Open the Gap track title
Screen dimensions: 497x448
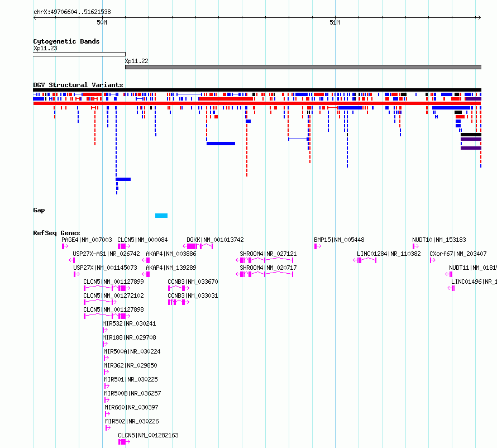39,210
